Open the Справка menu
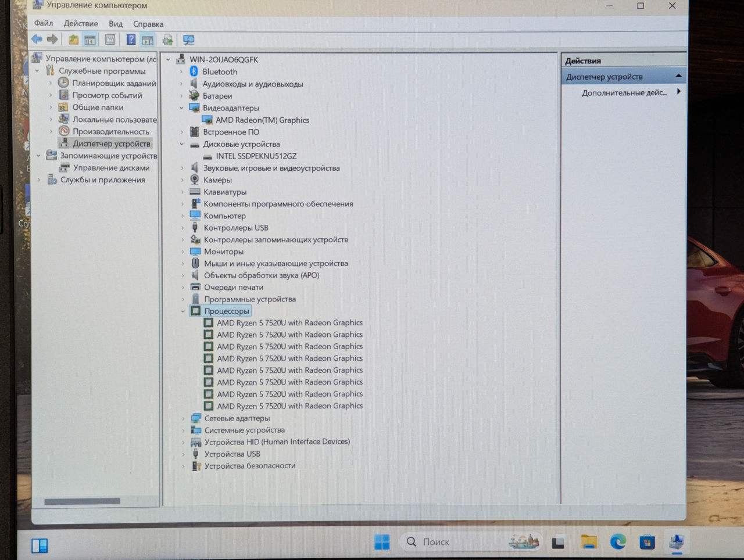Viewport: 744px width, 560px height. tap(148, 24)
